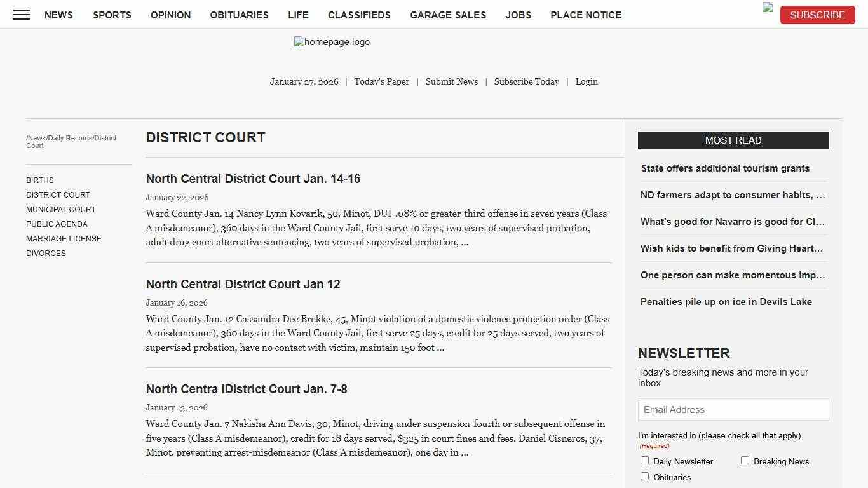Open the OPINION section
This screenshot has width=868, height=488.
[170, 15]
